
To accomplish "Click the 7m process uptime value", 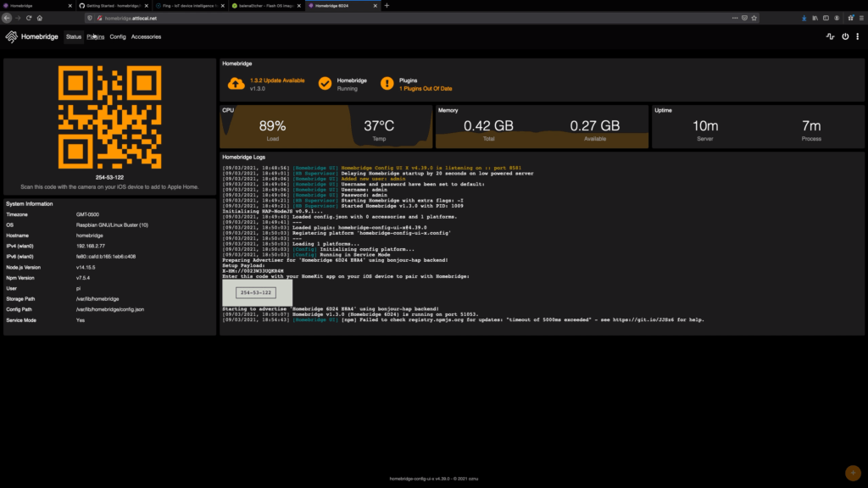I will click(811, 126).
